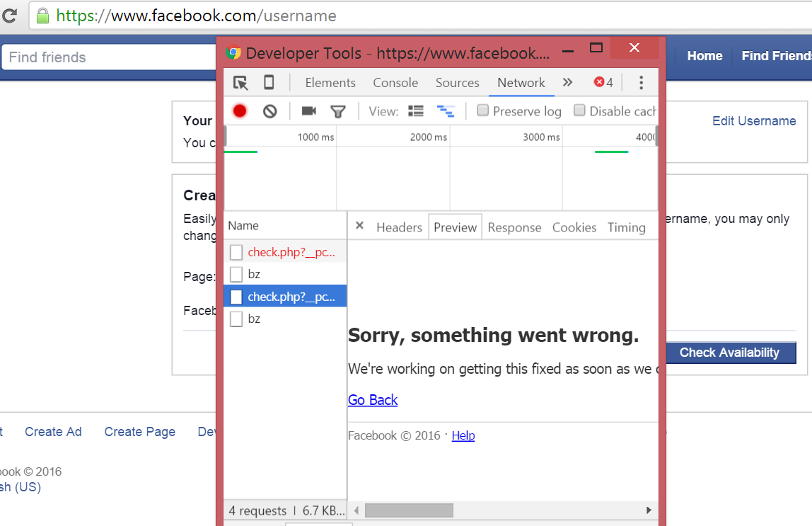Viewport: 812px width, 526px height.
Task: Click the 'Sorry, something went wrong.' heading
Action: pyautogui.click(x=494, y=336)
